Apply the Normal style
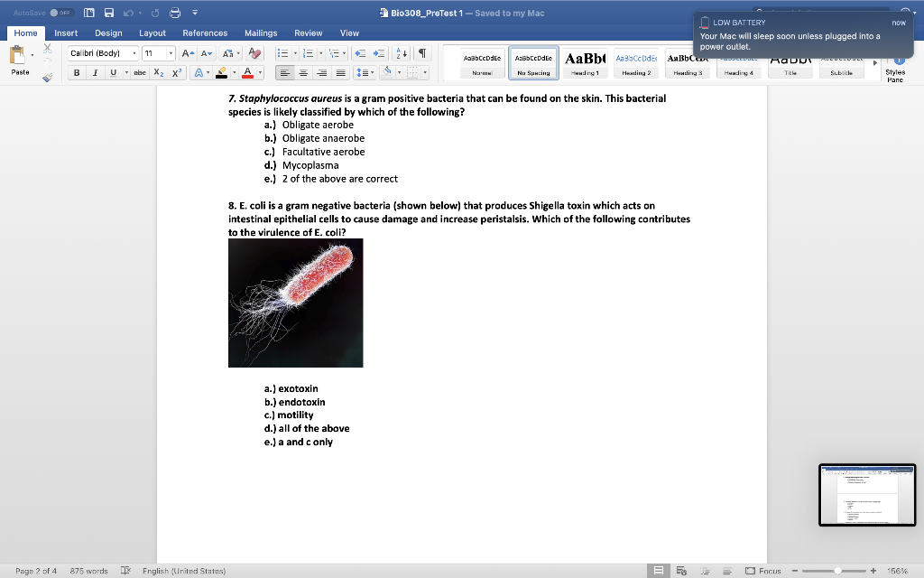 (x=482, y=63)
